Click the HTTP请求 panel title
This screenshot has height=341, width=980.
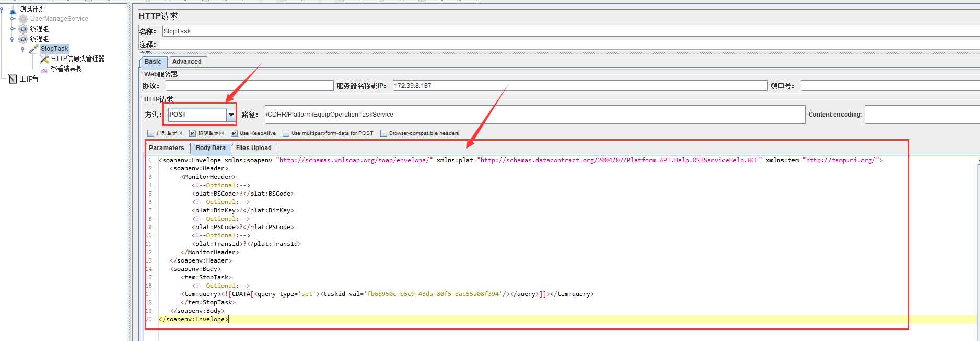click(158, 16)
